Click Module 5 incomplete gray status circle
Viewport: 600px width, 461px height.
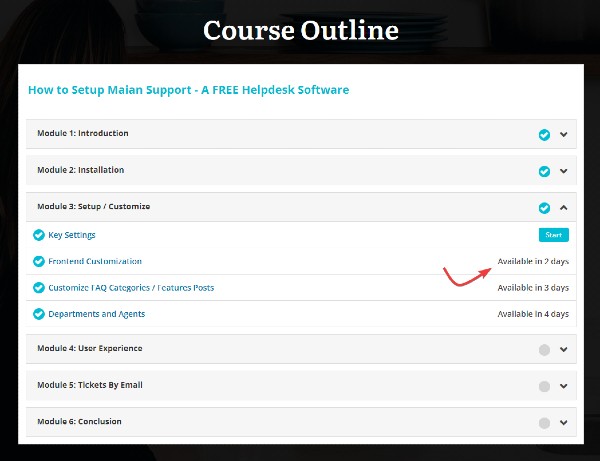[x=544, y=386]
